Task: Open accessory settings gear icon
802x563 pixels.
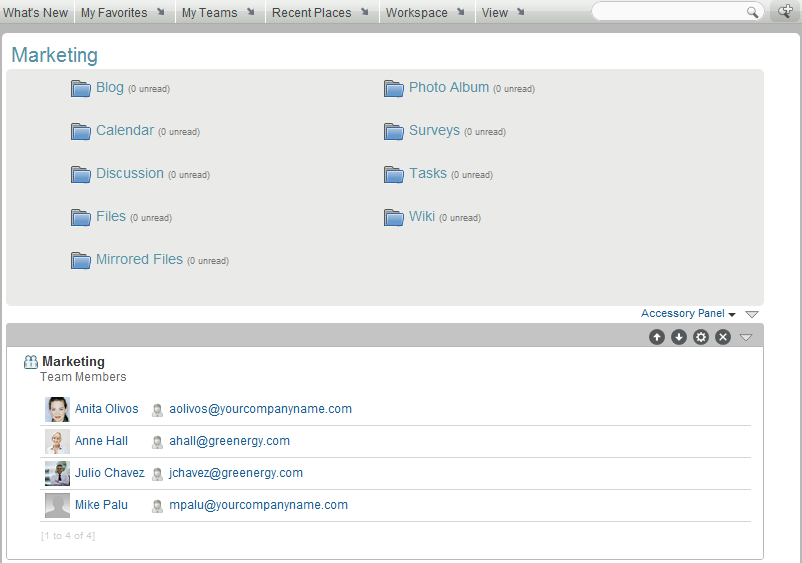Action: [x=701, y=337]
